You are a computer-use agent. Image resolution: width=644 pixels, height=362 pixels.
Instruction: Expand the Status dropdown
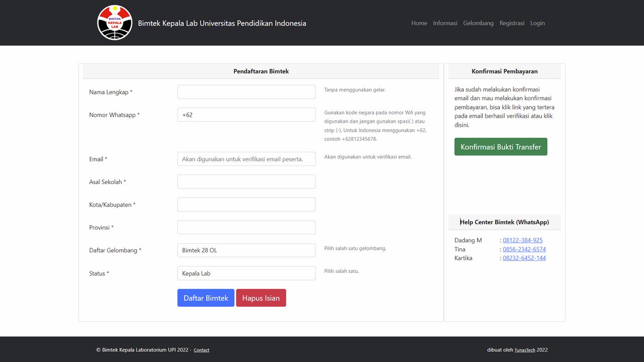pos(246,273)
